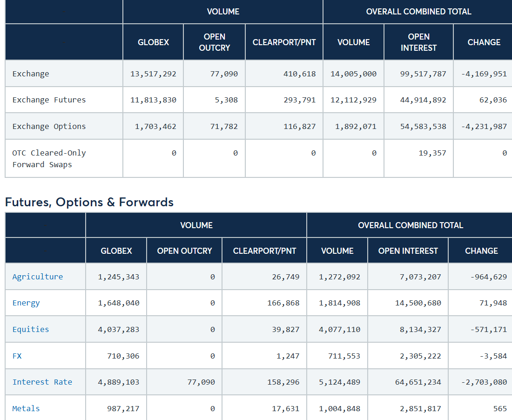
Task: Select the 'Exchange Options' row label
Action: [x=49, y=126]
